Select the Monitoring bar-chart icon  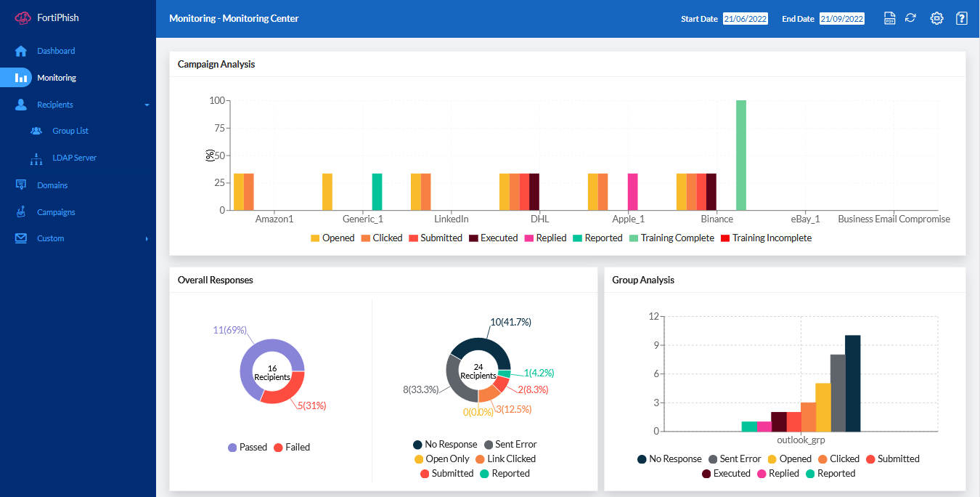pos(20,77)
